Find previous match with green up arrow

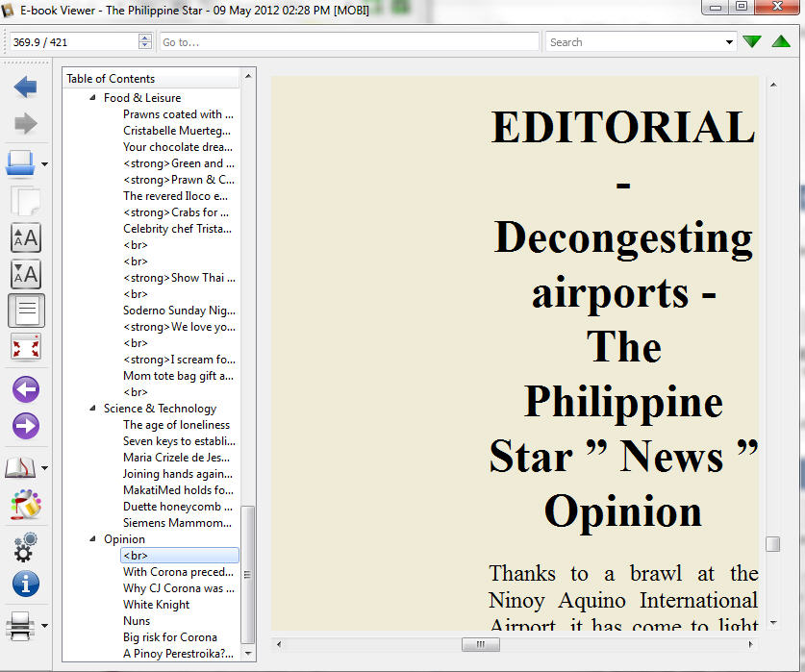[x=780, y=41]
